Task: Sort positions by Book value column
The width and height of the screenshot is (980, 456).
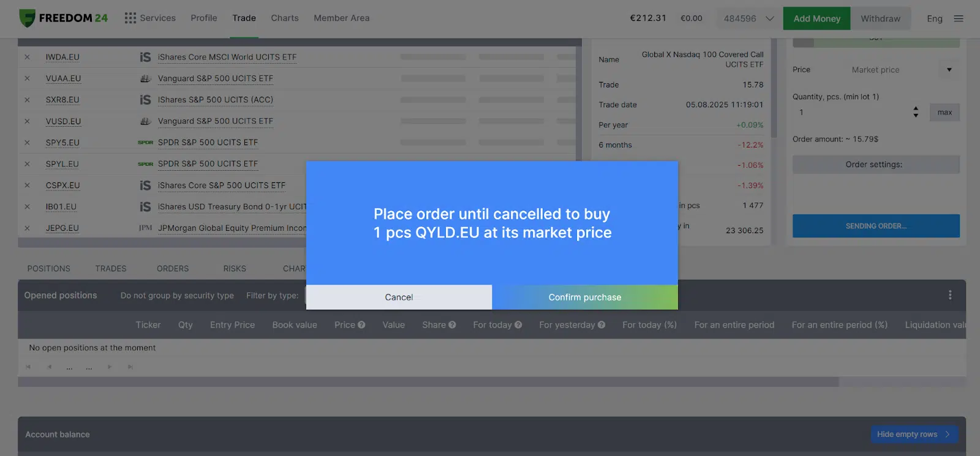Action: 295,325
